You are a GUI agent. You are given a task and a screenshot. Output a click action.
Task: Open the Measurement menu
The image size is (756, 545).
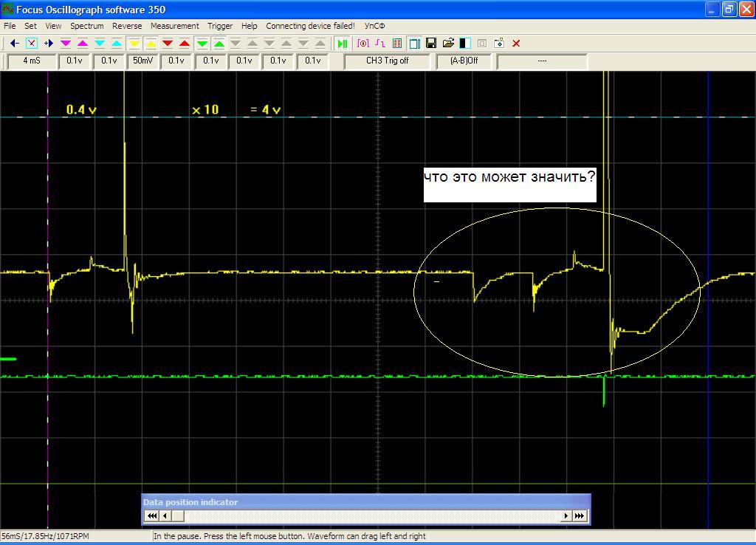pos(174,26)
